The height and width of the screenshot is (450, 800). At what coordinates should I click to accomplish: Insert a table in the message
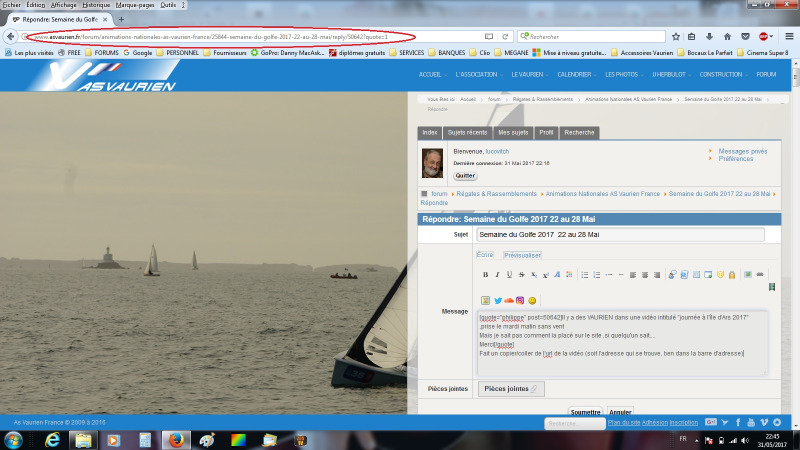tap(696, 274)
